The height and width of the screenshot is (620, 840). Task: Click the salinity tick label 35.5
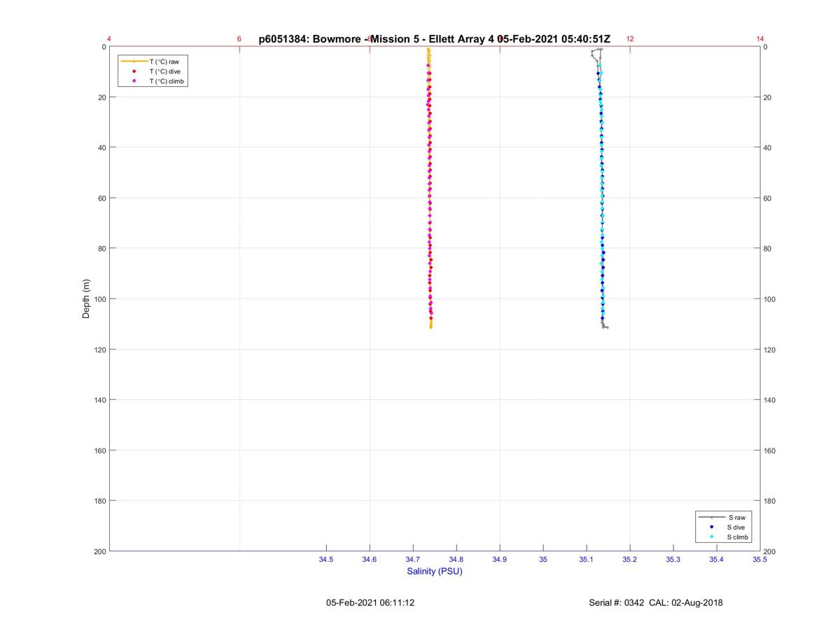pyautogui.click(x=760, y=560)
